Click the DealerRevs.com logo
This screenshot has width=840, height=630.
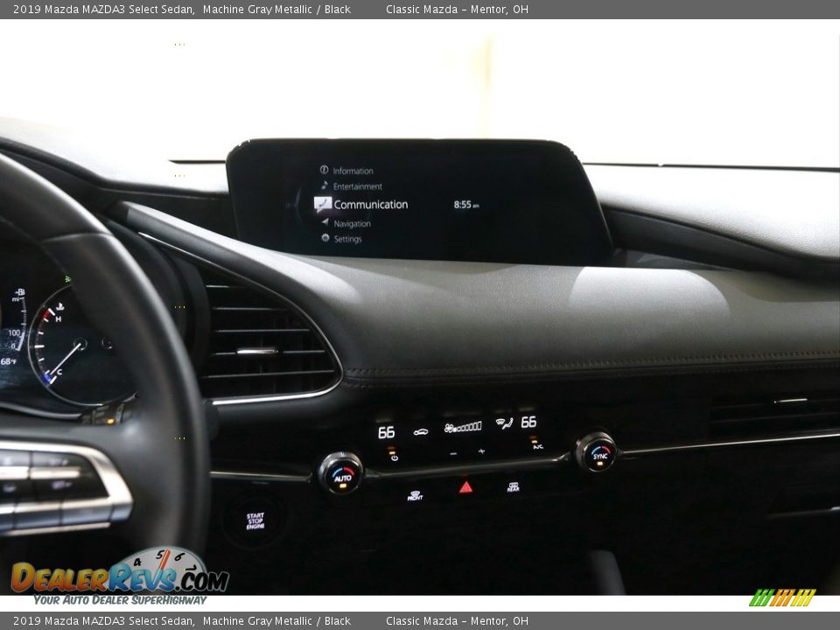pyautogui.click(x=120, y=577)
